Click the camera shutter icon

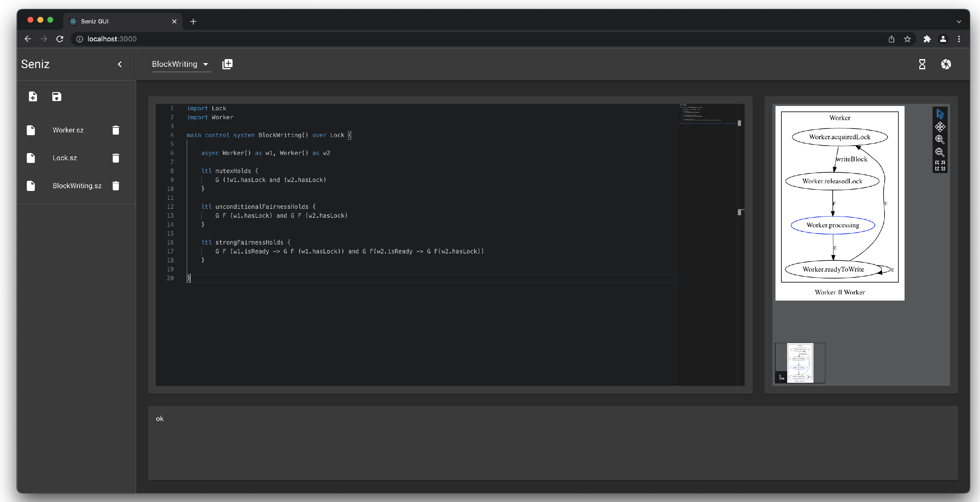946,64
